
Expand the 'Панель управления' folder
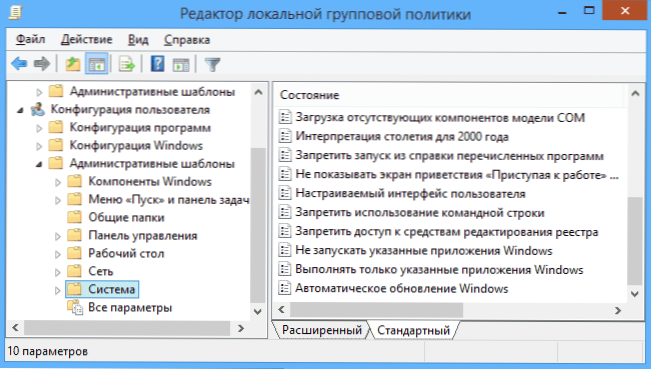coord(58,236)
